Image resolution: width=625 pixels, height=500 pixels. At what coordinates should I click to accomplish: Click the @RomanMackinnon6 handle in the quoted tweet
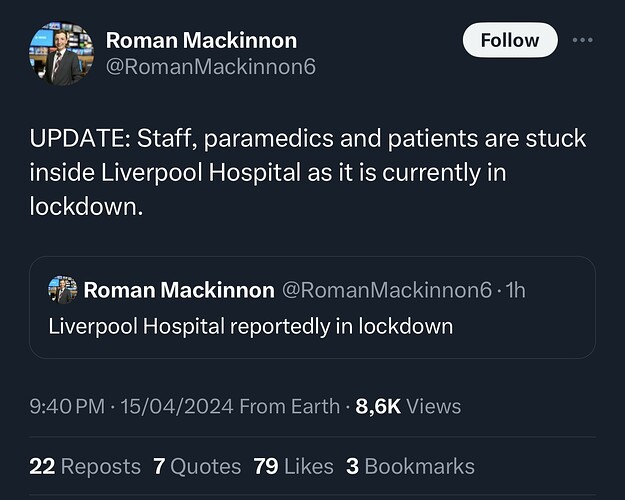[x=388, y=290]
